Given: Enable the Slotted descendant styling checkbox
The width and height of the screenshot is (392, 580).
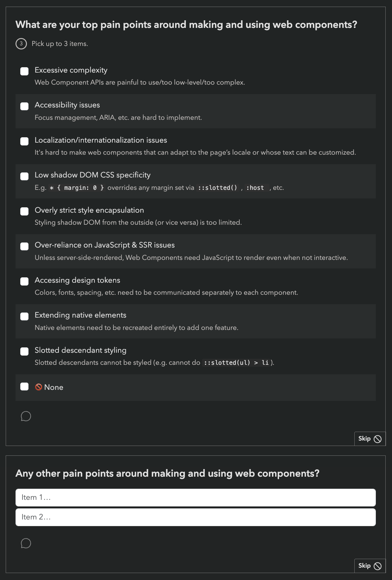Looking at the screenshot, I should click(24, 351).
